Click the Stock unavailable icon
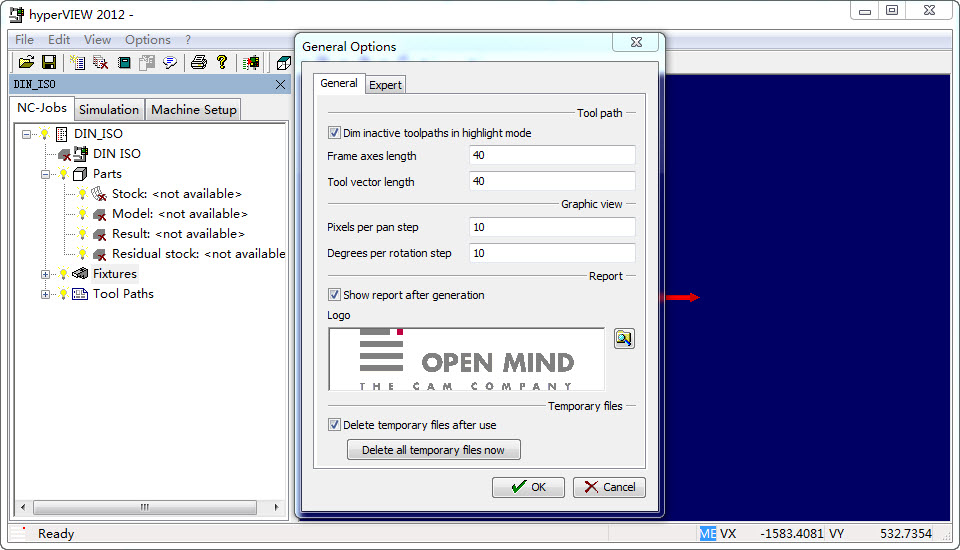 (x=99, y=194)
